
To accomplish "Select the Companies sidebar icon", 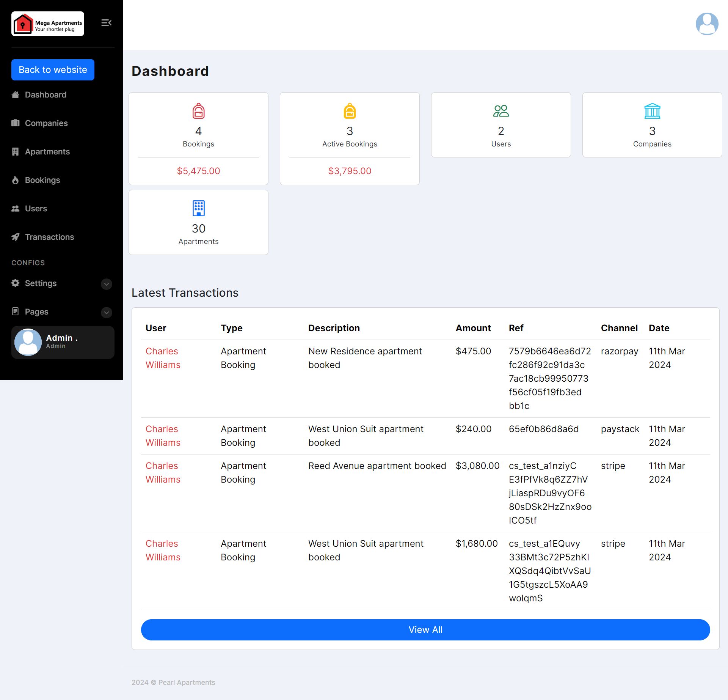I will click(x=15, y=123).
